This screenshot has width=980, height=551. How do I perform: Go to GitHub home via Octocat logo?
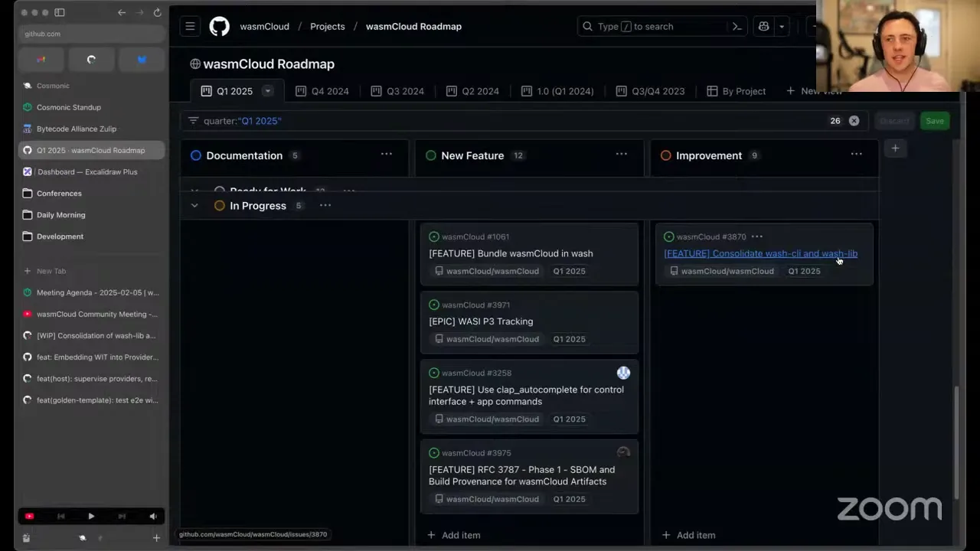pyautogui.click(x=220, y=26)
